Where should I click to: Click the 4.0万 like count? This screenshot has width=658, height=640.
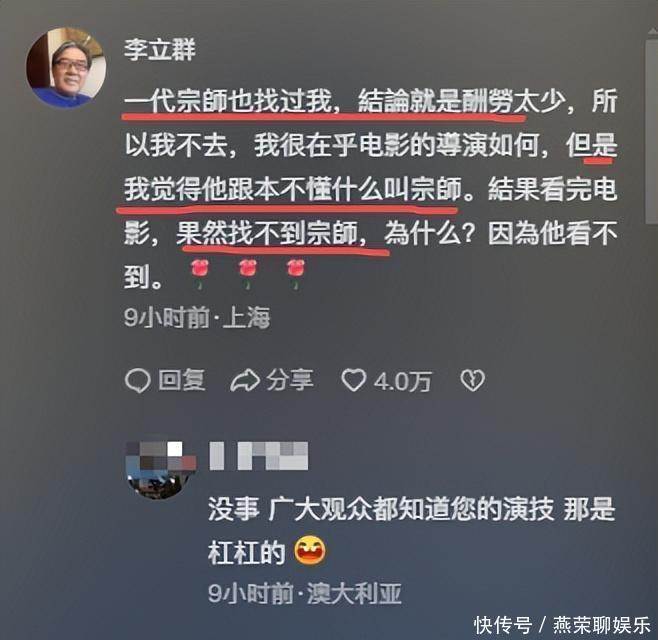[x=402, y=381]
